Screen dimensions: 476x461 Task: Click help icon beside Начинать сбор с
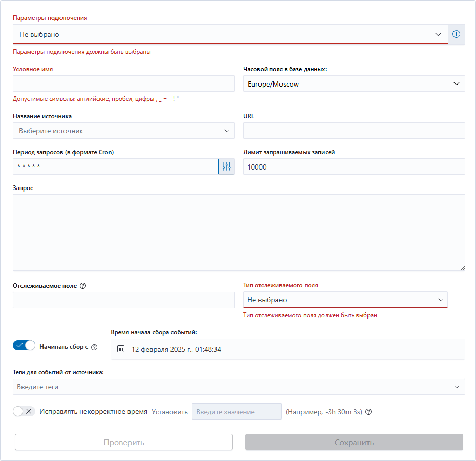(94, 347)
